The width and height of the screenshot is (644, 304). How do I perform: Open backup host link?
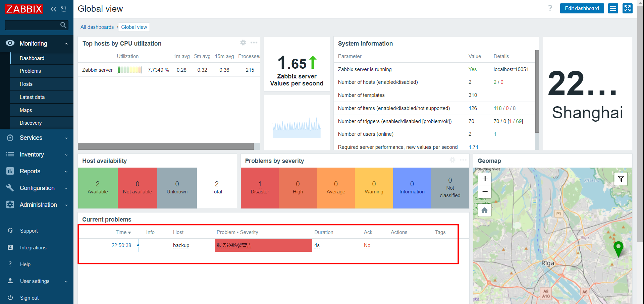tap(181, 245)
